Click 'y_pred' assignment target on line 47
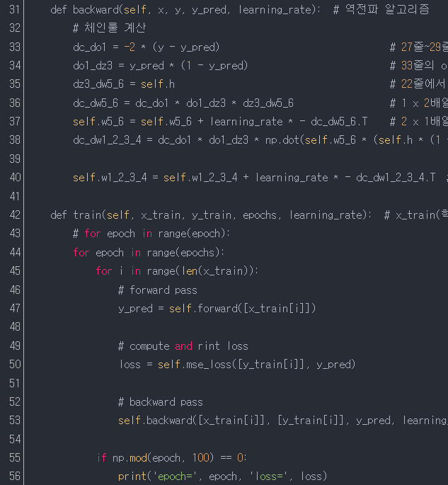 coord(135,309)
